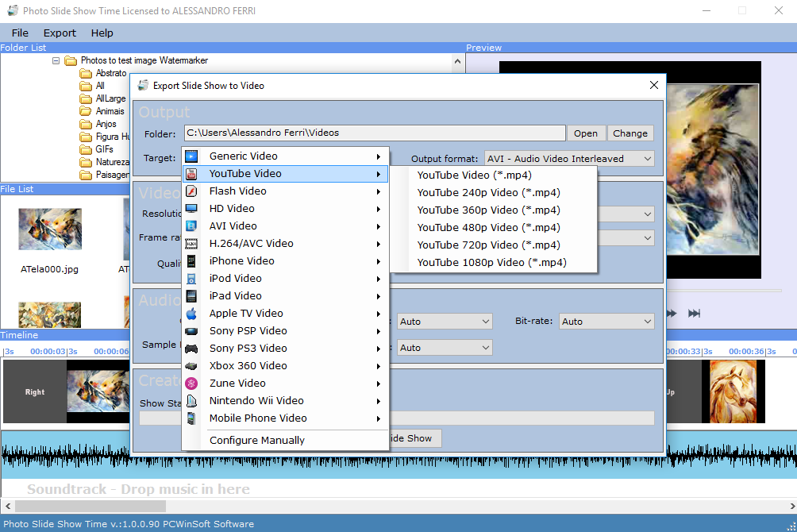
Task: Click the timeline horizontal scrollbar thumb
Action: [90, 506]
